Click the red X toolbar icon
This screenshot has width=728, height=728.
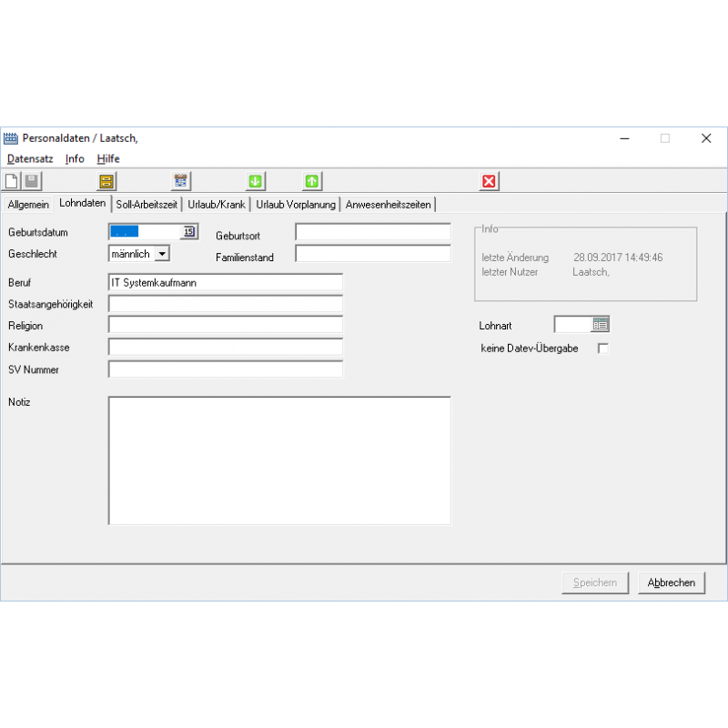[490, 181]
